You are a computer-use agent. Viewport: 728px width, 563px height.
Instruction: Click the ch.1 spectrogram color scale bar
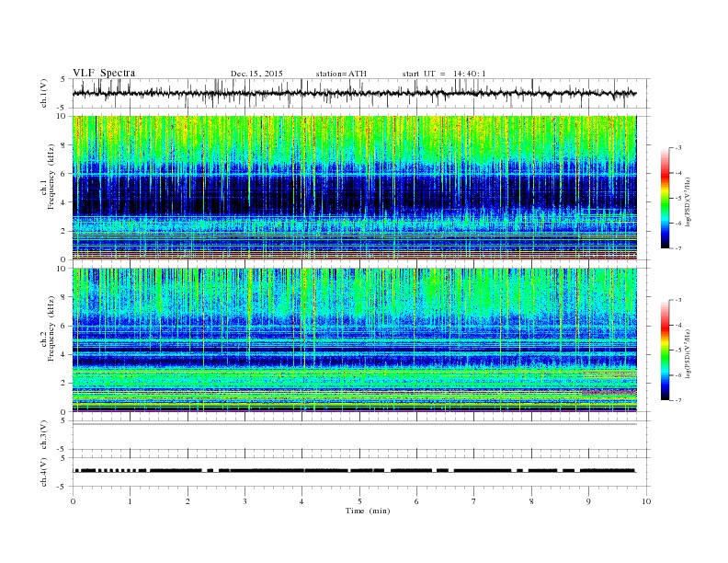[x=665, y=198]
